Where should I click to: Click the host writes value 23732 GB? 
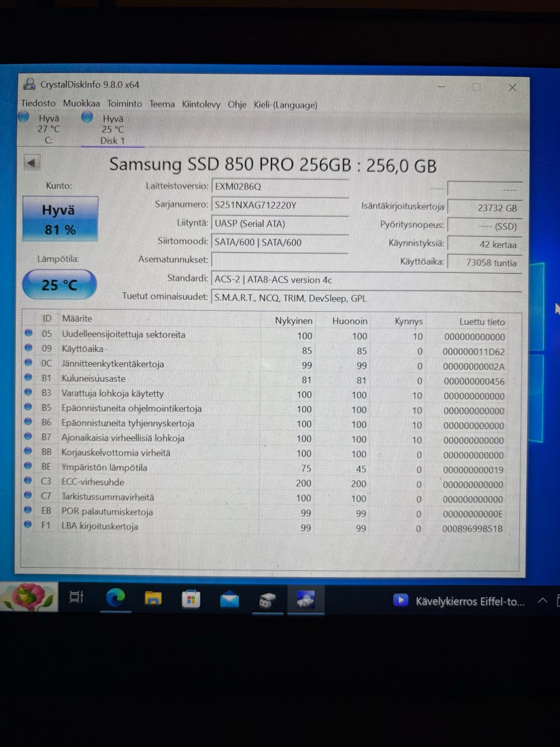pos(484,208)
